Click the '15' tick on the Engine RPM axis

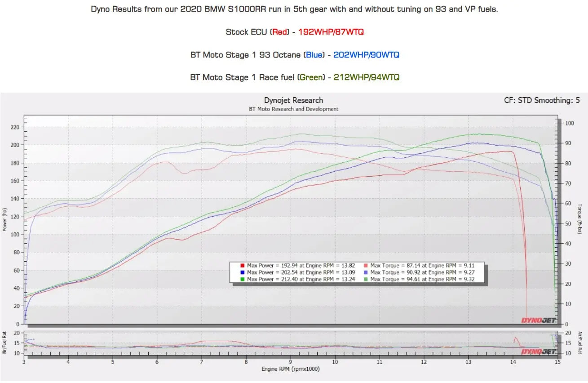(557, 361)
